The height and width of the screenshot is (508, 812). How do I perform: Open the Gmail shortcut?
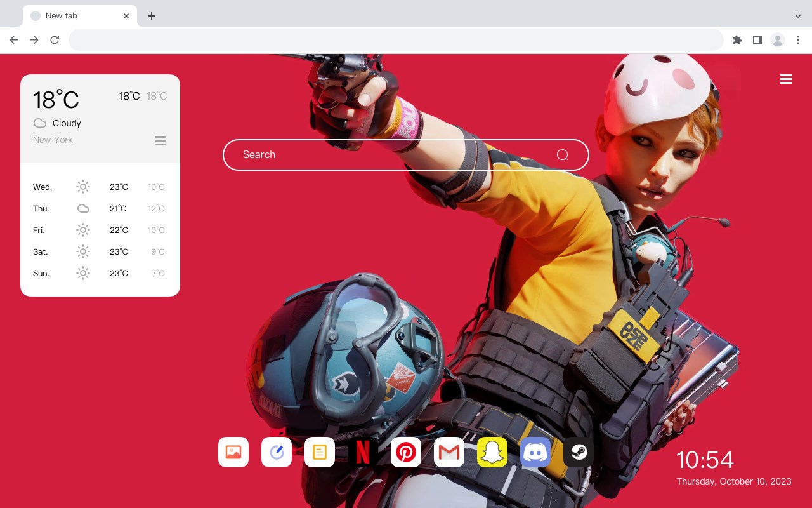[x=449, y=452]
